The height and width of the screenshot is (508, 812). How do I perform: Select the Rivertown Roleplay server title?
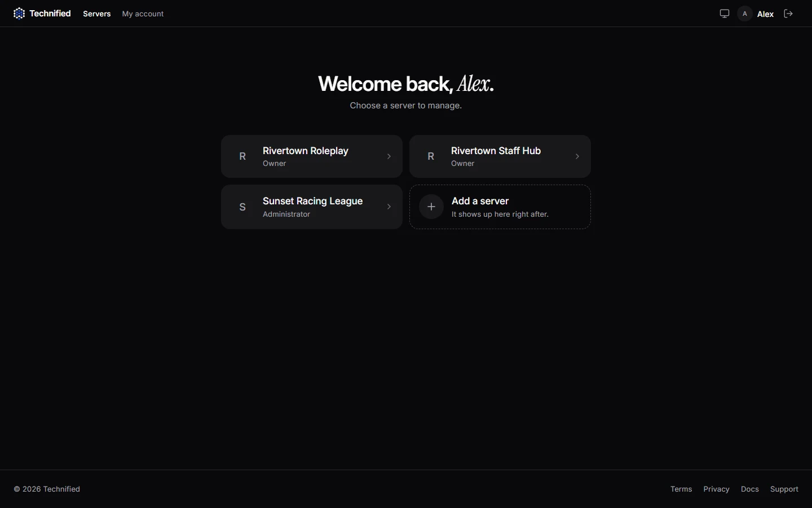pyautogui.click(x=306, y=151)
